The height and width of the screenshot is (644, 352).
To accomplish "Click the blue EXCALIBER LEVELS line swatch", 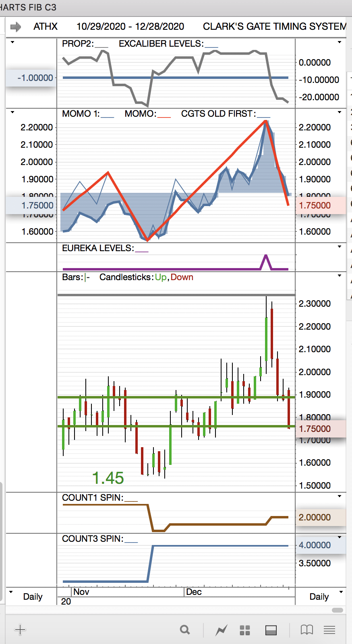I will tap(211, 47).
